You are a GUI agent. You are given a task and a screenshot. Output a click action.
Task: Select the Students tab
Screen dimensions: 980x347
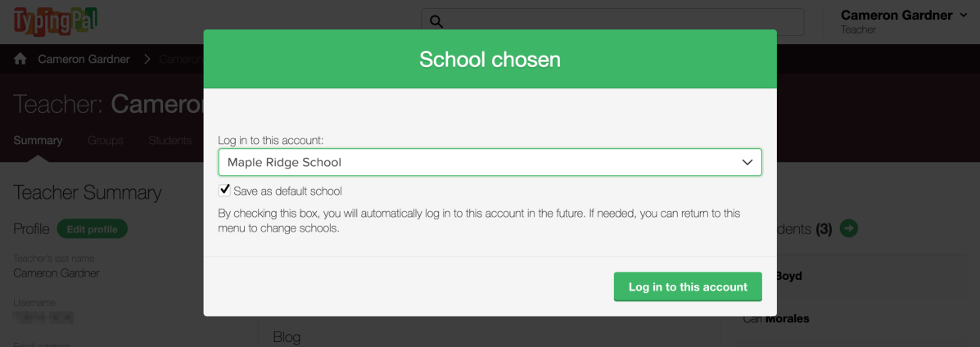(x=169, y=140)
